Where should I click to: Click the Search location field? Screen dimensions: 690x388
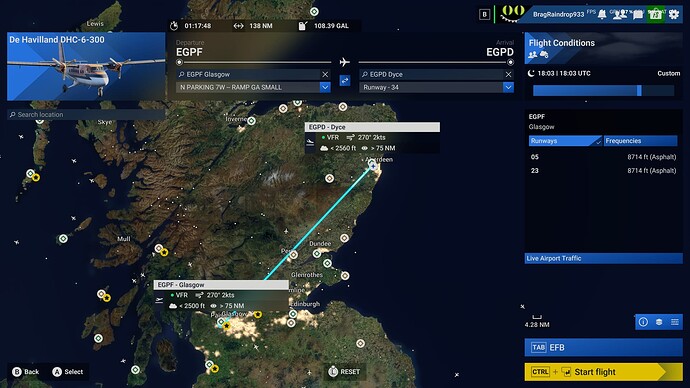click(x=86, y=114)
